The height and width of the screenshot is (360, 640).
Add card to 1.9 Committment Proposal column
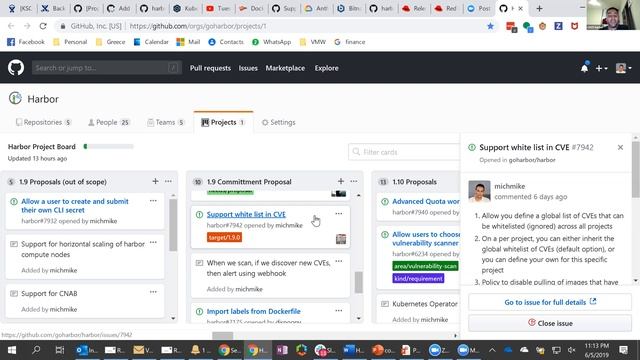[x=341, y=181]
